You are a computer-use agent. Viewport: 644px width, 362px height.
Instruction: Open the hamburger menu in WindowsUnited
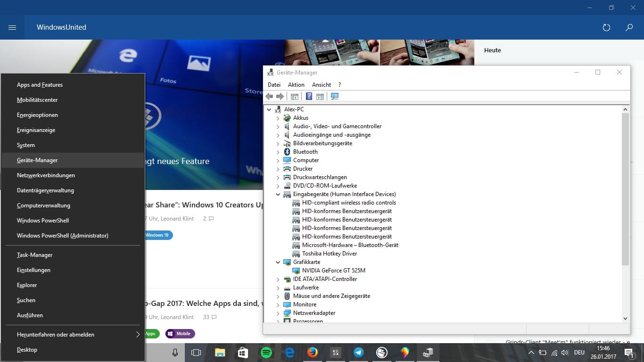[x=12, y=28]
